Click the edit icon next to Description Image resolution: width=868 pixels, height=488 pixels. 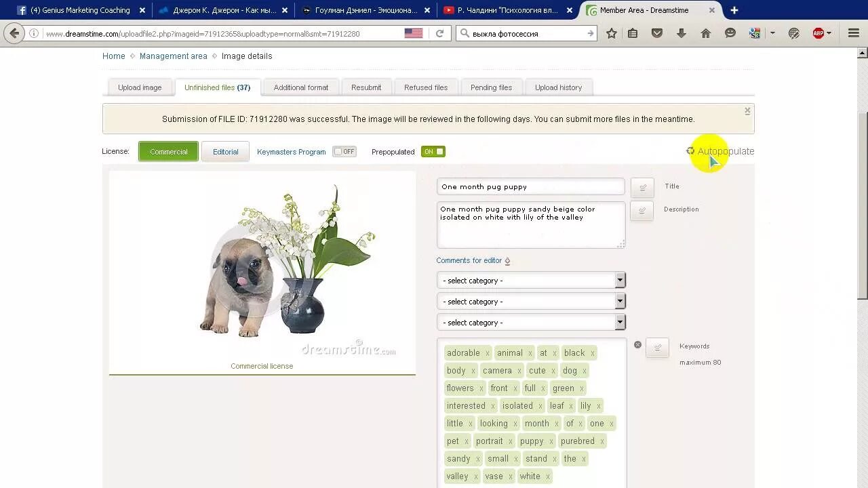click(x=642, y=211)
